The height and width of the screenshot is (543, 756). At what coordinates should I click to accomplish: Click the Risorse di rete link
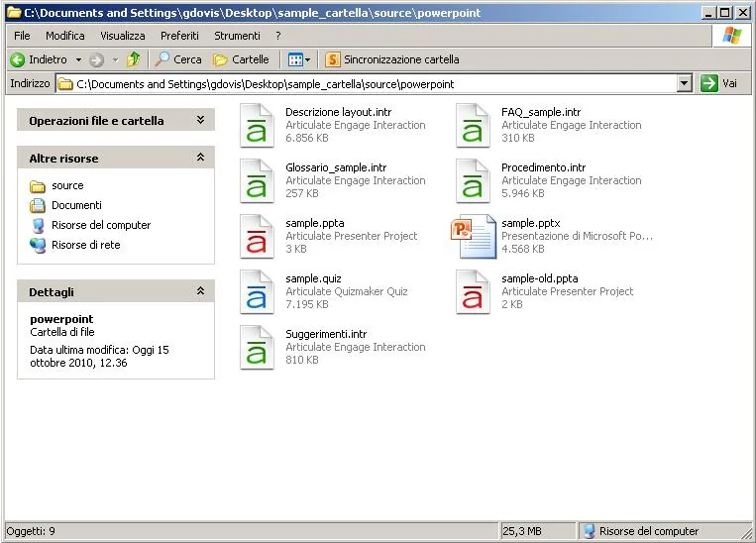(86, 245)
